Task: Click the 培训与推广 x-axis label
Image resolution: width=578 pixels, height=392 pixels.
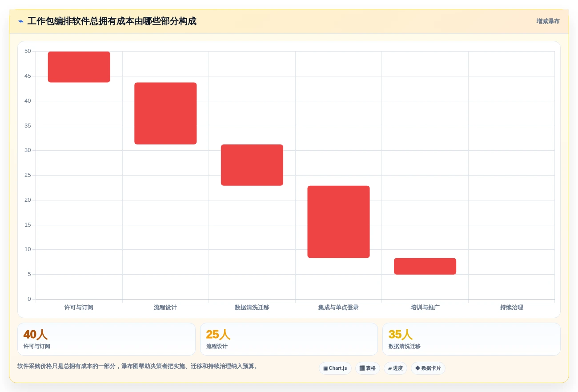Action: point(425,308)
